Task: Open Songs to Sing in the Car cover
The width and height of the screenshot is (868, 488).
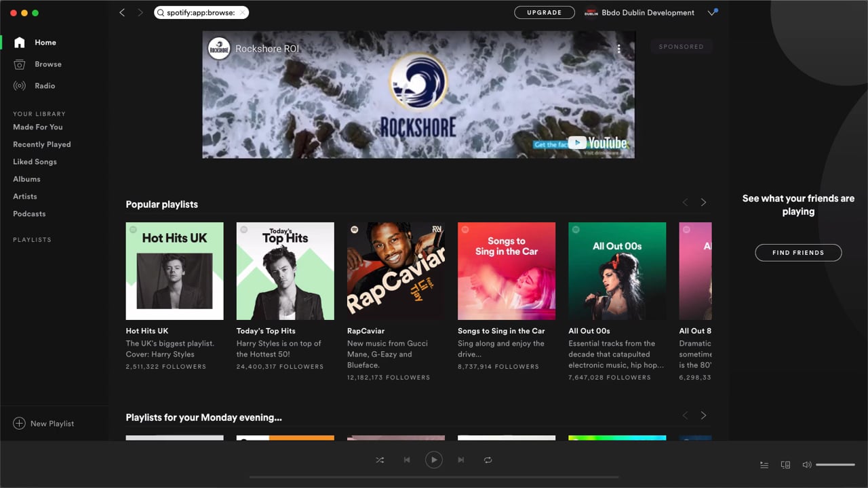Action: (x=507, y=271)
